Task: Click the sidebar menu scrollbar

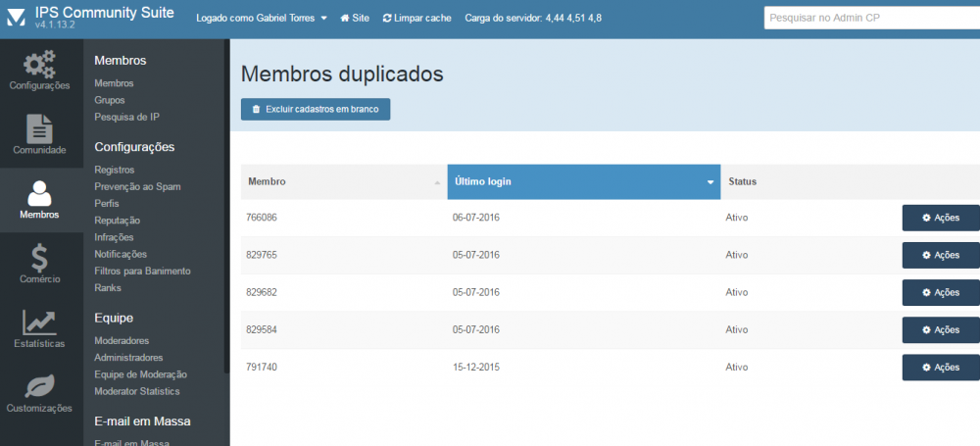Action: [227, 207]
